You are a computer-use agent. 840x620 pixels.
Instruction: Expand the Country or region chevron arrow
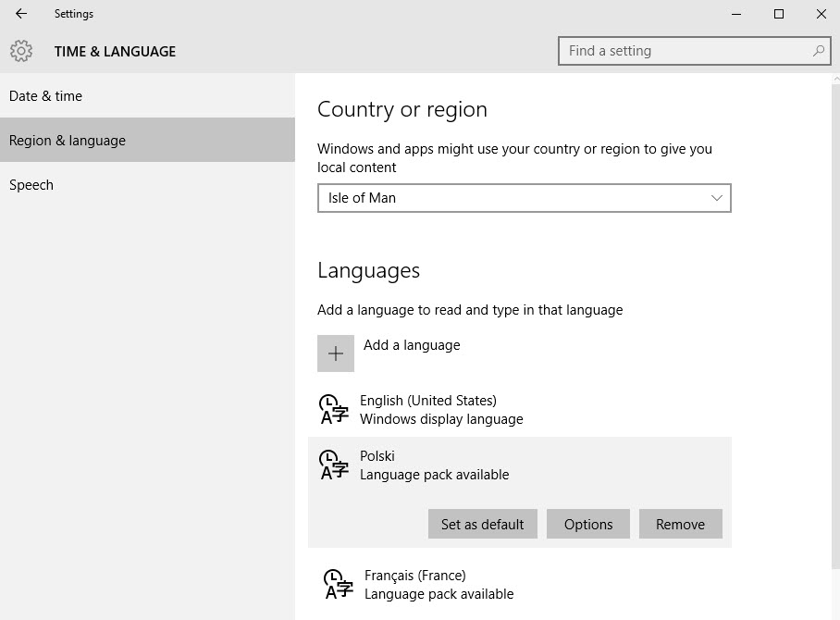pos(715,198)
